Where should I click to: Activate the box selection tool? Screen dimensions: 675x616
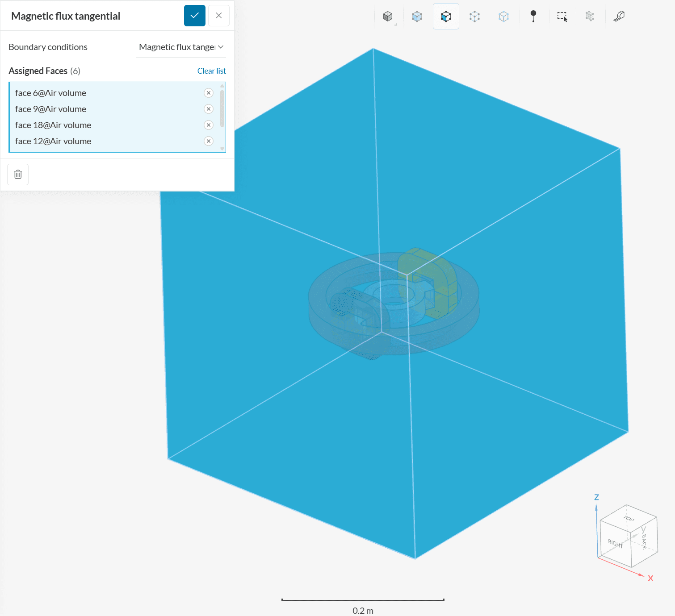tap(562, 17)
